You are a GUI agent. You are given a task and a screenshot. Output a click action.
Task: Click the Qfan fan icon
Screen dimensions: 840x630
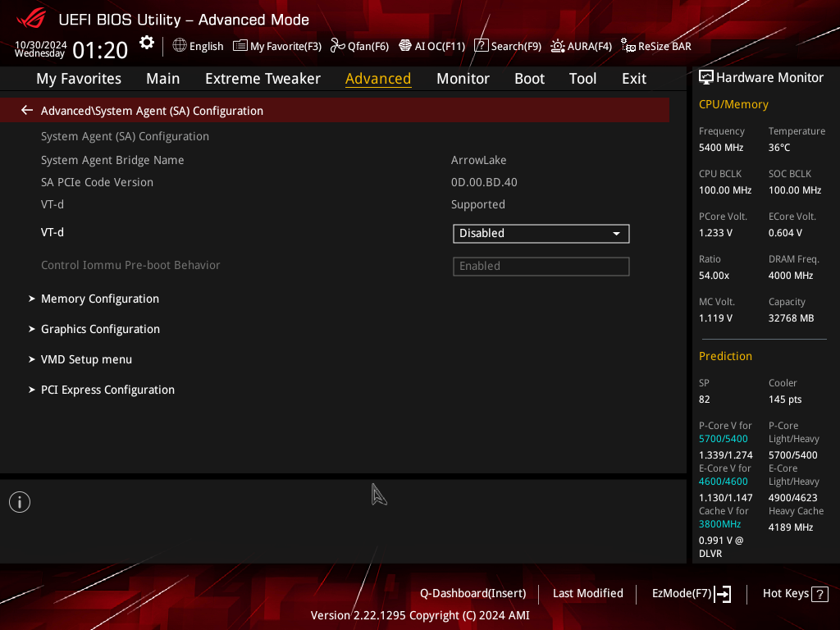click(337, 46)
